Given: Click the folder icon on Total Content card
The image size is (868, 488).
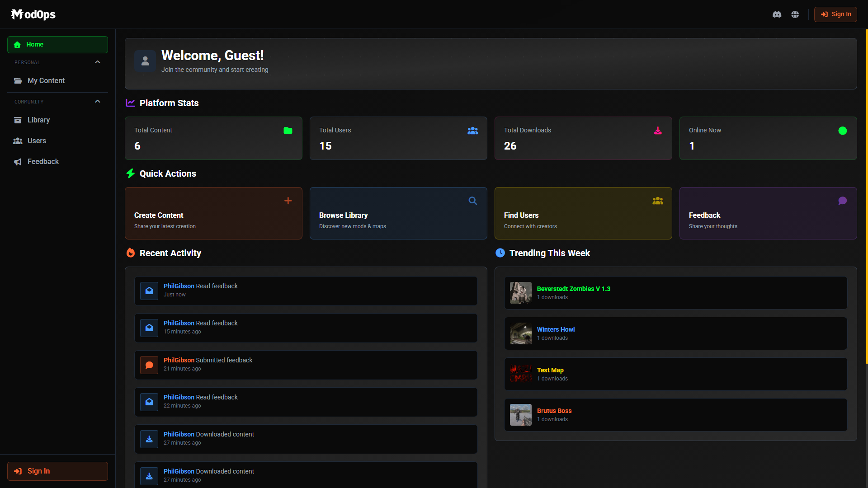Looking at the screenshot, I should [288, 131].
